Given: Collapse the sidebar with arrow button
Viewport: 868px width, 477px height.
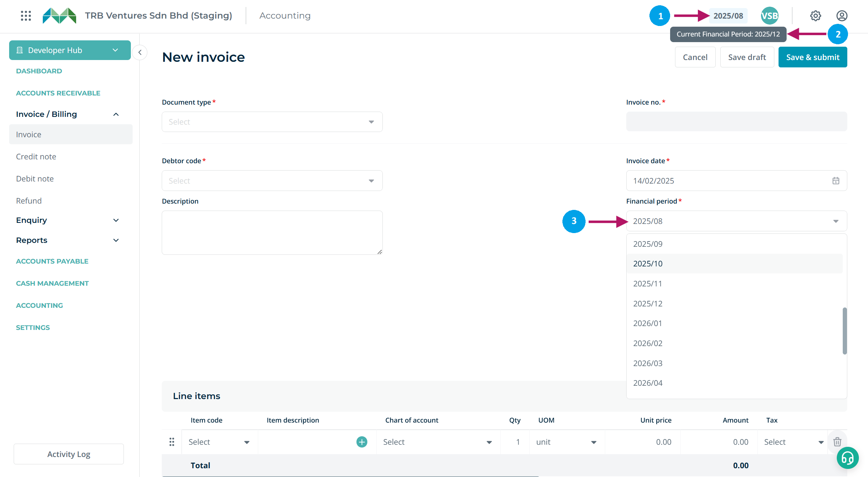Looking at the screenshot, I should [140, 53].
